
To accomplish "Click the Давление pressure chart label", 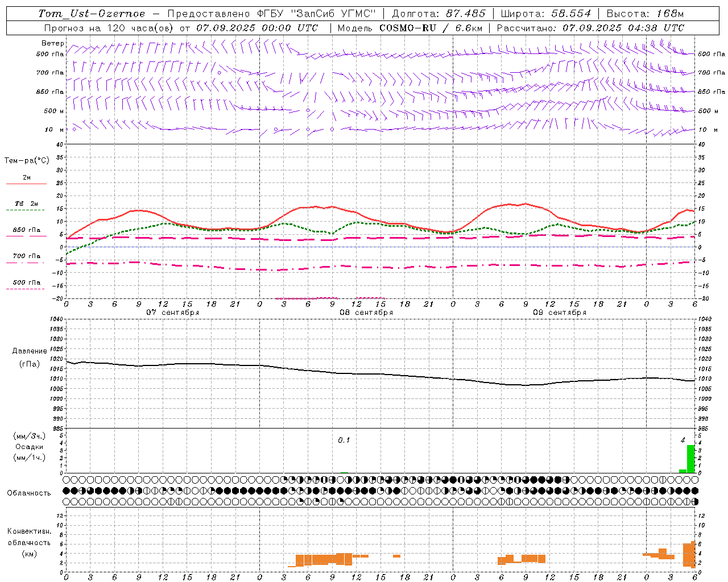I will (30, 351).
